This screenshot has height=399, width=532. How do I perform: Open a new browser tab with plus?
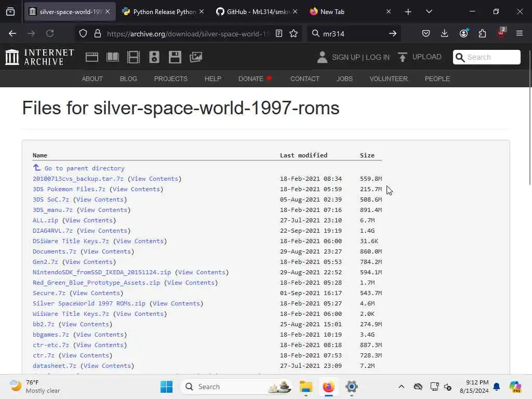click(408, 12)
